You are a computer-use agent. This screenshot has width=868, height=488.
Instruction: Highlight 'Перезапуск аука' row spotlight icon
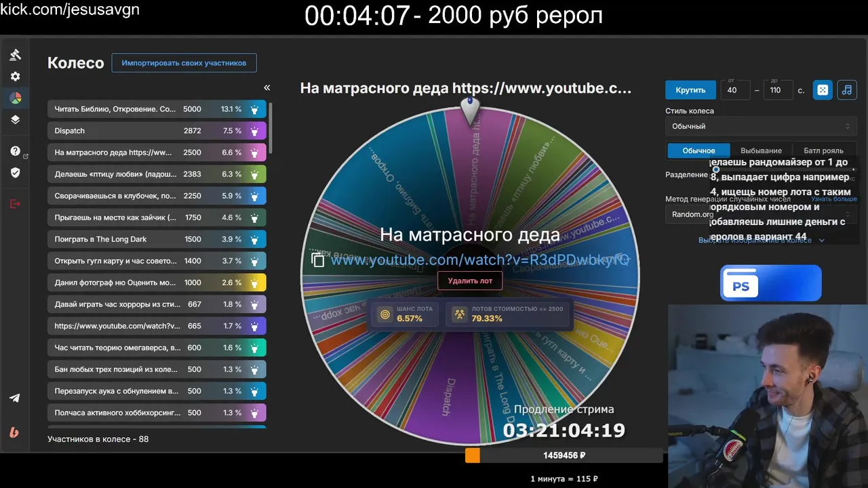click(254, 391)
